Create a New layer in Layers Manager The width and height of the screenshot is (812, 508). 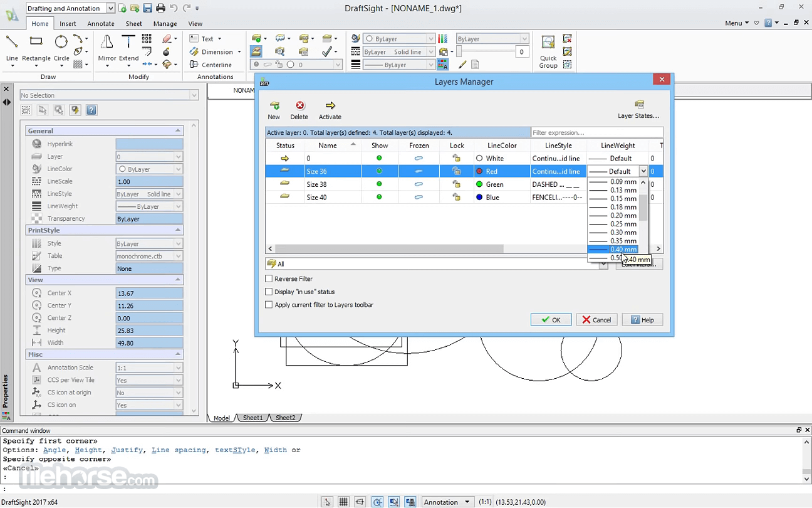tap(274, 110)
